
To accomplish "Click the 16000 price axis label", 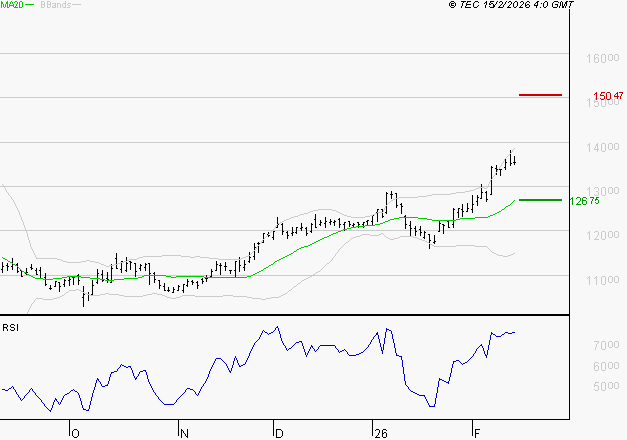I will pos(603,58).
